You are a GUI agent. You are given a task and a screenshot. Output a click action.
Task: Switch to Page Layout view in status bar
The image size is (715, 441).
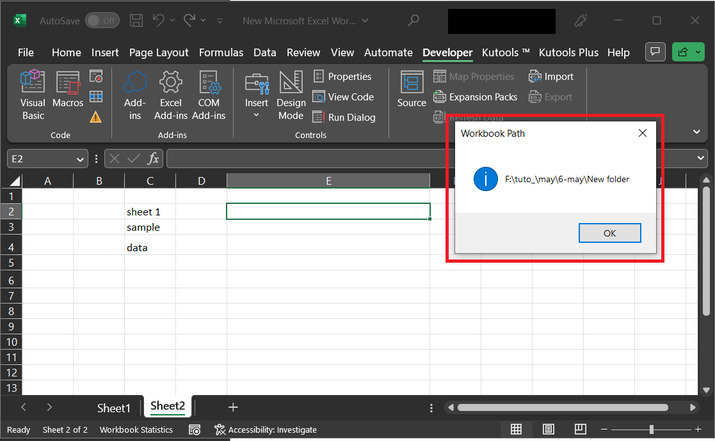546,430
